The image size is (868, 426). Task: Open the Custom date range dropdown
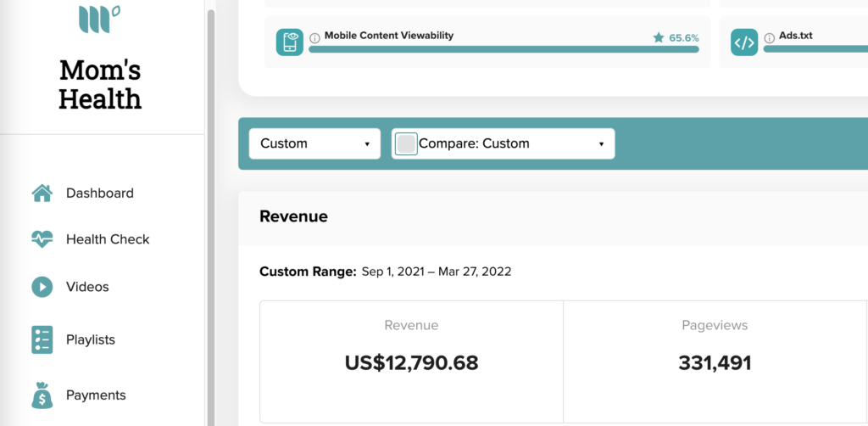click(315, 144)
